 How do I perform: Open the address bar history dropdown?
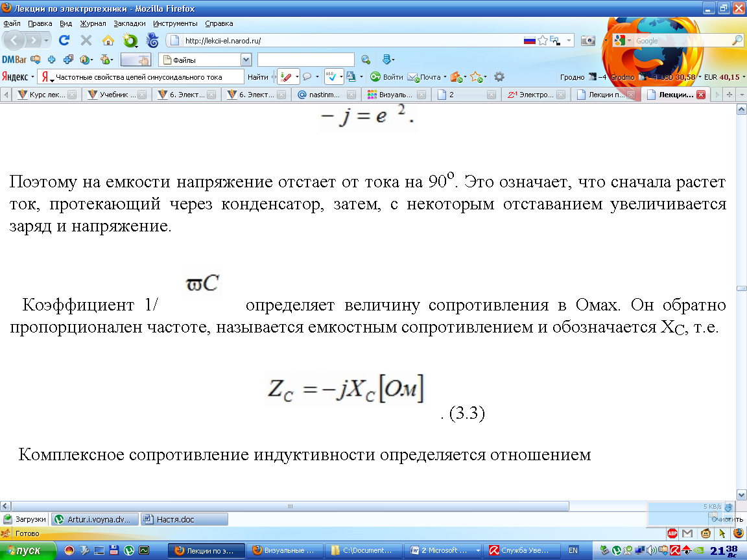pos(569,40)
